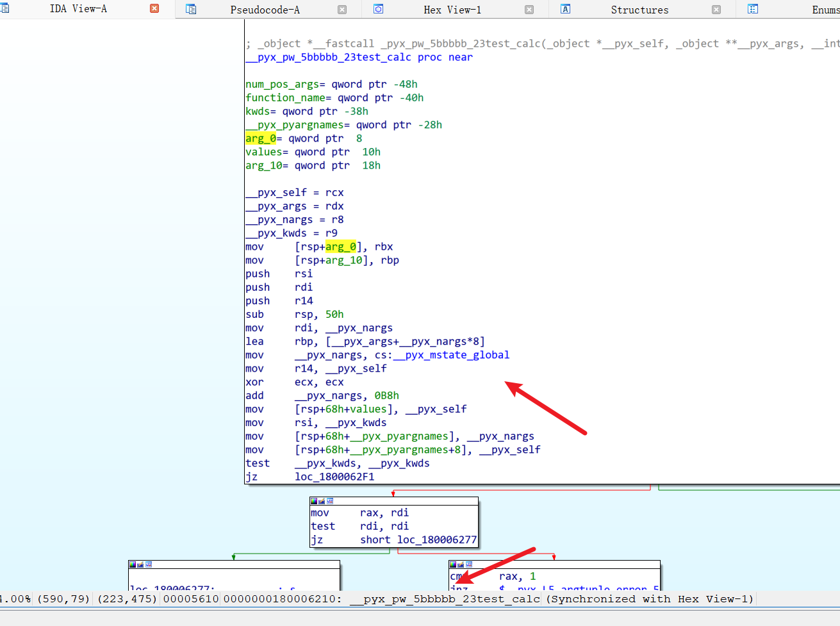Viewport: 840px width, 626px height.
Task: Click the '00005610' offset in status bar
Action: (x=191, y=599)
